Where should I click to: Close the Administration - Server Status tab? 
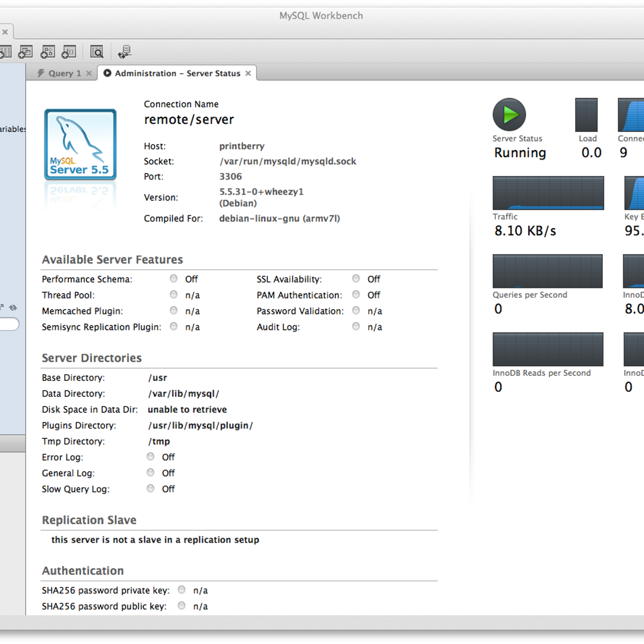coord(248,73)
